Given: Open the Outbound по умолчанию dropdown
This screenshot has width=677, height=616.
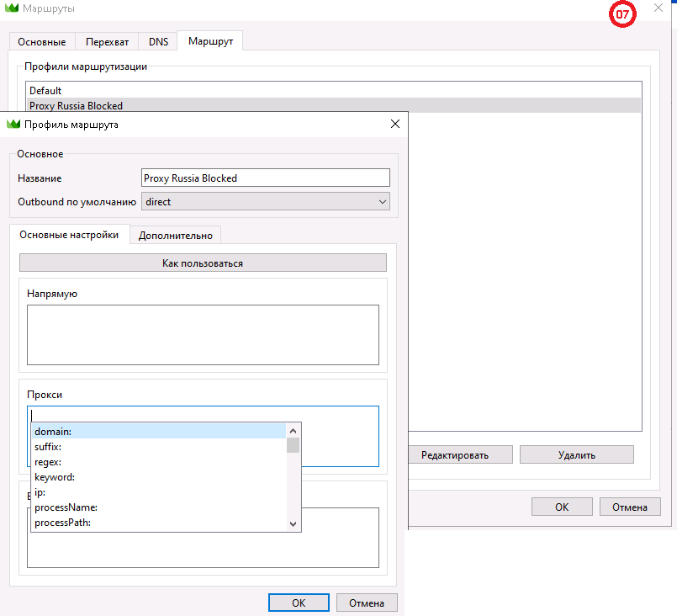Looking at the screenshot, I should [266, 202].
